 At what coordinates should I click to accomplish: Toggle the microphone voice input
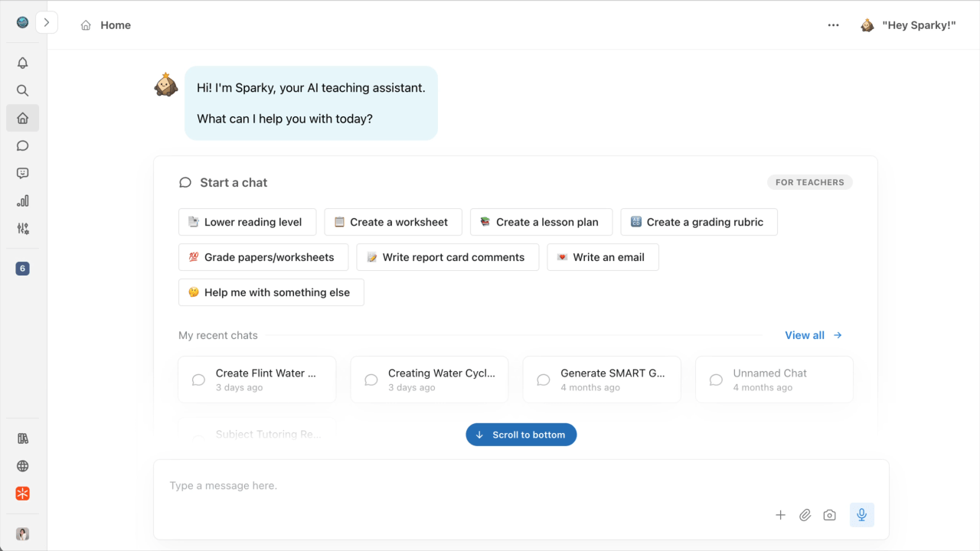(x=862, y=515)
